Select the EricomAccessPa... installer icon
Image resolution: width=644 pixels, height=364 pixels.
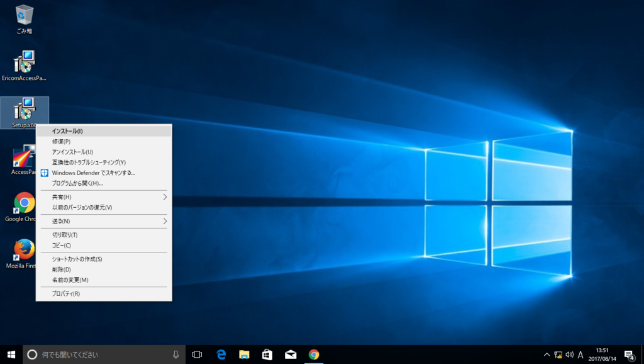(x=25, y=65)
